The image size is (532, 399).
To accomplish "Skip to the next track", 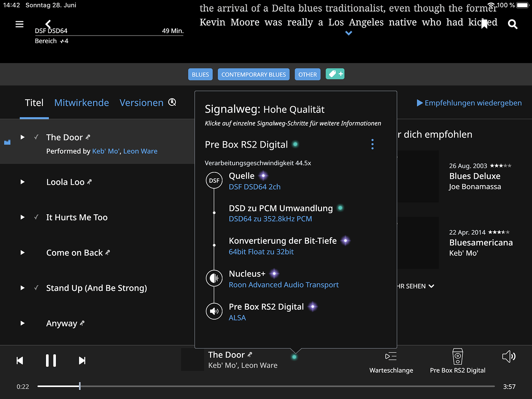I will [82, 361].
